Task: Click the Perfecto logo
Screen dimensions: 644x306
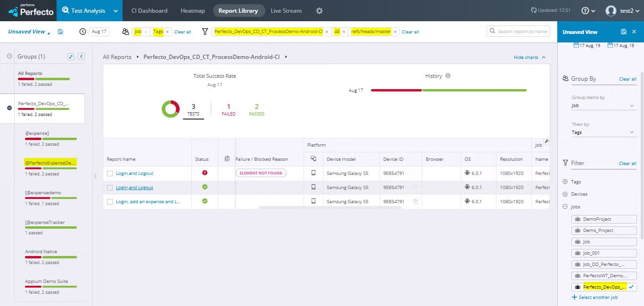Action: point(31,10)
